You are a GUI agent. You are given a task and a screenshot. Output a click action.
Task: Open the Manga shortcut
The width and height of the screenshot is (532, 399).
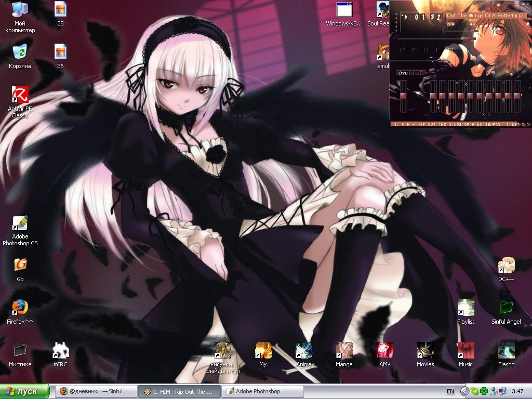(344, 355)
